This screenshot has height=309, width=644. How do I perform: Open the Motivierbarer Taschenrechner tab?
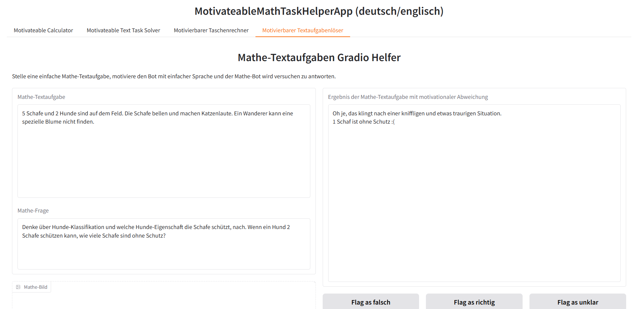pyautogui.click(x=211, y=30)
